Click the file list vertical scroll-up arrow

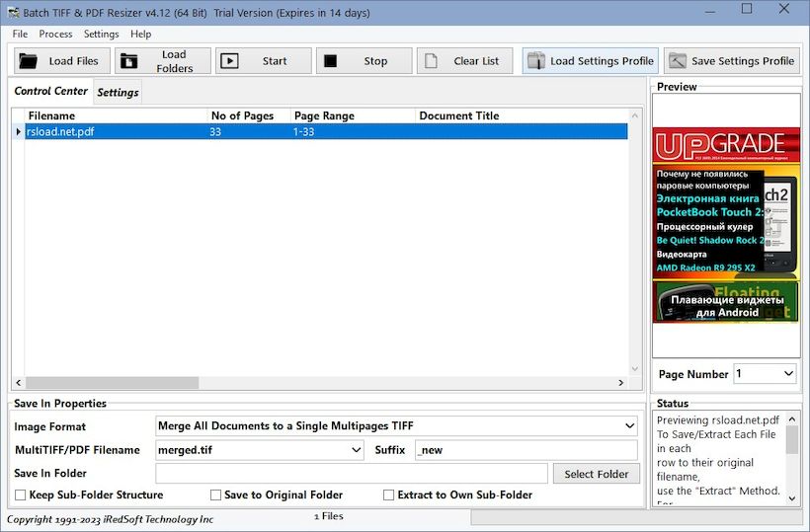coord(635,115)
